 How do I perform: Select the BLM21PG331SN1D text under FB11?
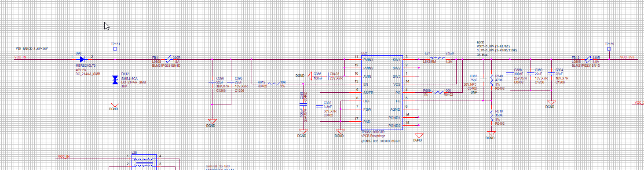166,65
